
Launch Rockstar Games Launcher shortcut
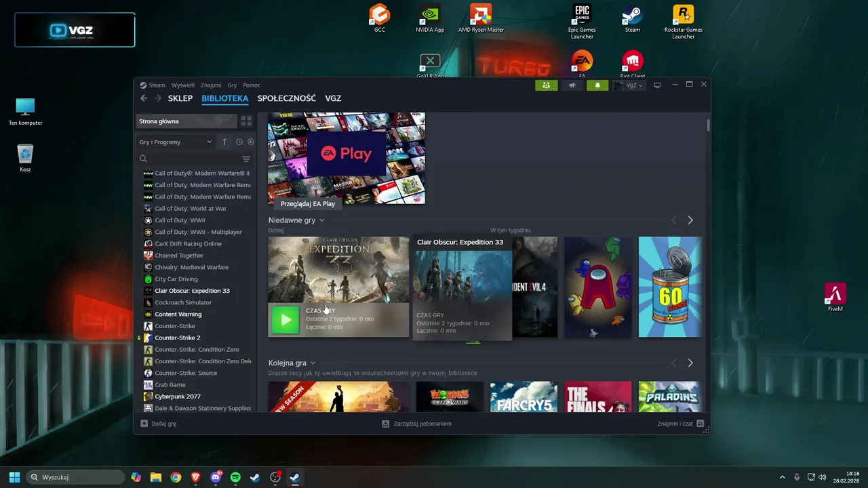(683, 21)
